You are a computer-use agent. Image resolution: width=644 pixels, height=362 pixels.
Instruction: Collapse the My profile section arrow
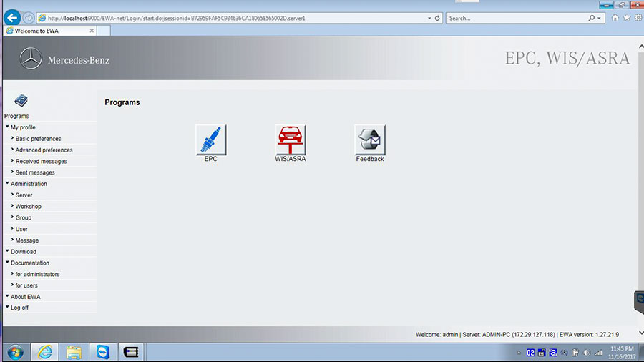coord(7,127)
